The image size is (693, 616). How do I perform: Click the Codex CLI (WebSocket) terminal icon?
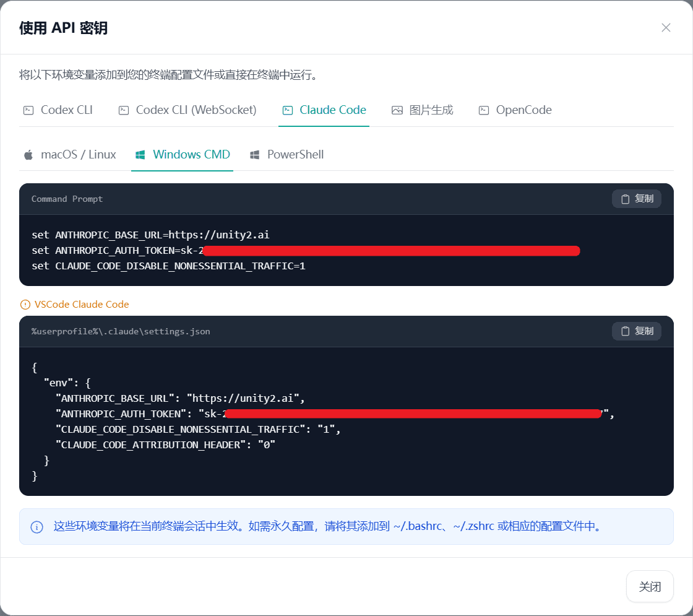pyautogui.click(x=124, y=110)
